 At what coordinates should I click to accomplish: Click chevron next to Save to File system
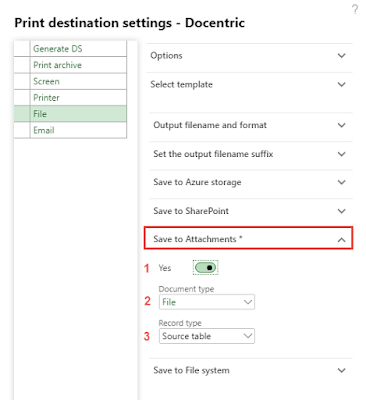(341, 370)
